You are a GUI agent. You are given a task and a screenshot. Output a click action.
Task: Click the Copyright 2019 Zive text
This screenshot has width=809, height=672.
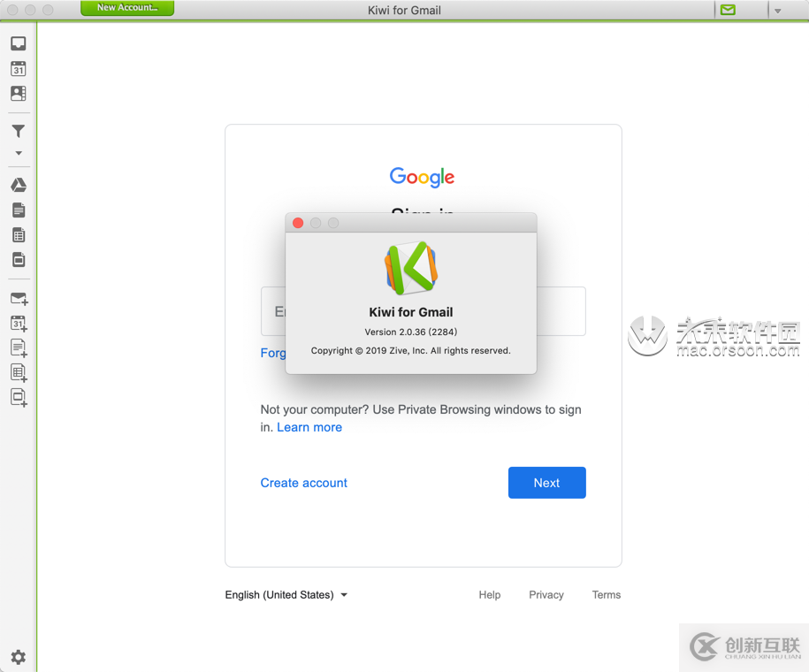pyautogui.click(x=411, y=350)
